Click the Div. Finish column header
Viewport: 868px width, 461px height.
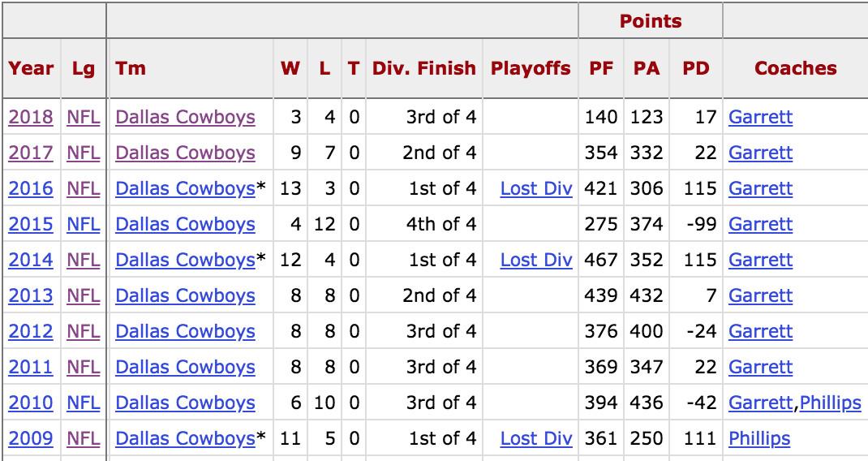[424, 68]
